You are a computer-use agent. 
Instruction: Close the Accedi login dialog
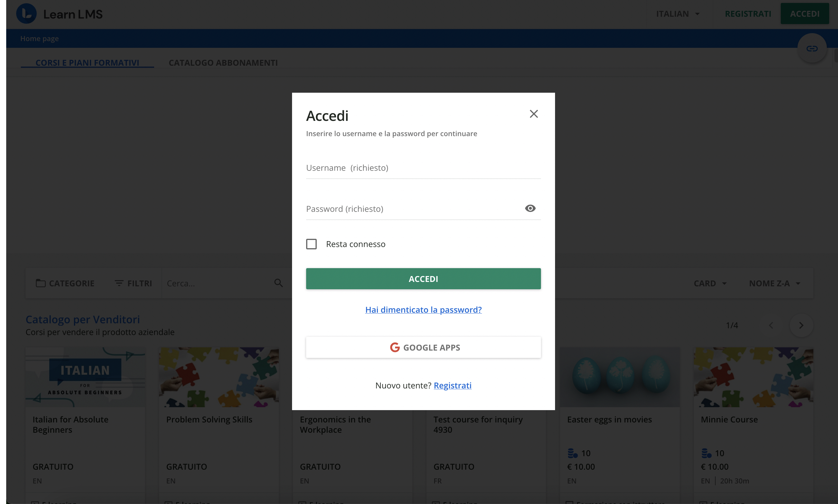coord(534,114)
